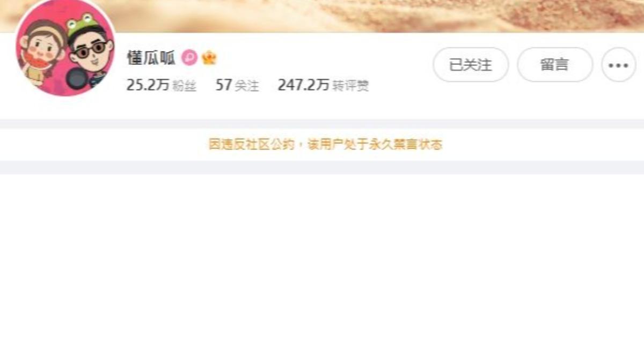
Task: Click the orange membership crown icon
Action: click(x=209, y=57)
